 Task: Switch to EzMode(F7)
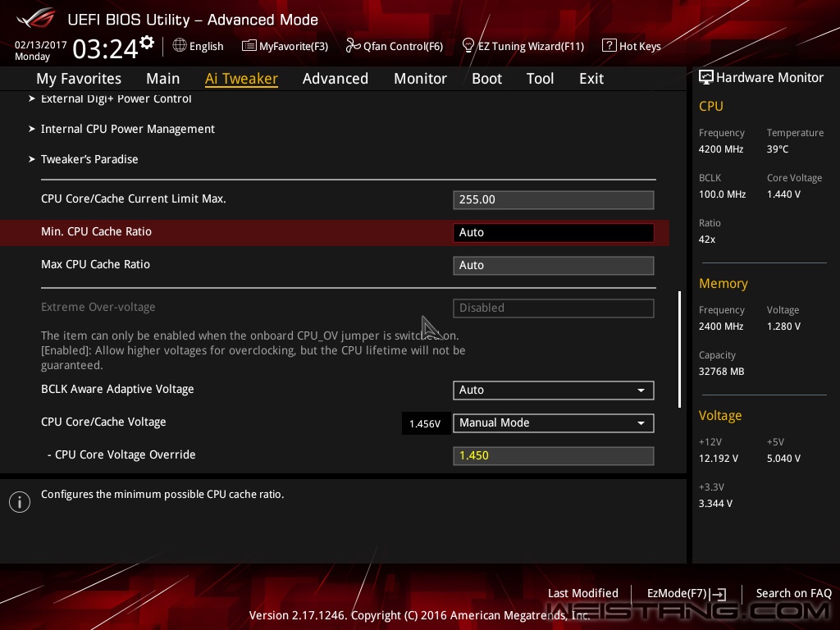coord(677,593)
